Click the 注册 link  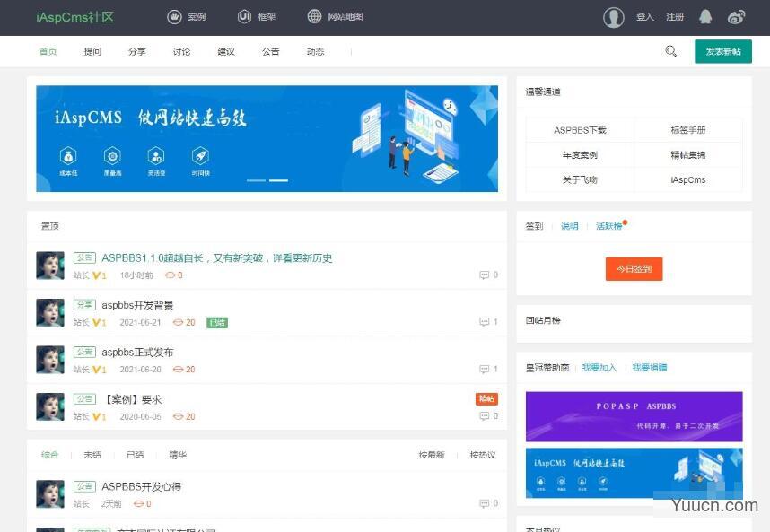tap(675, 17)
